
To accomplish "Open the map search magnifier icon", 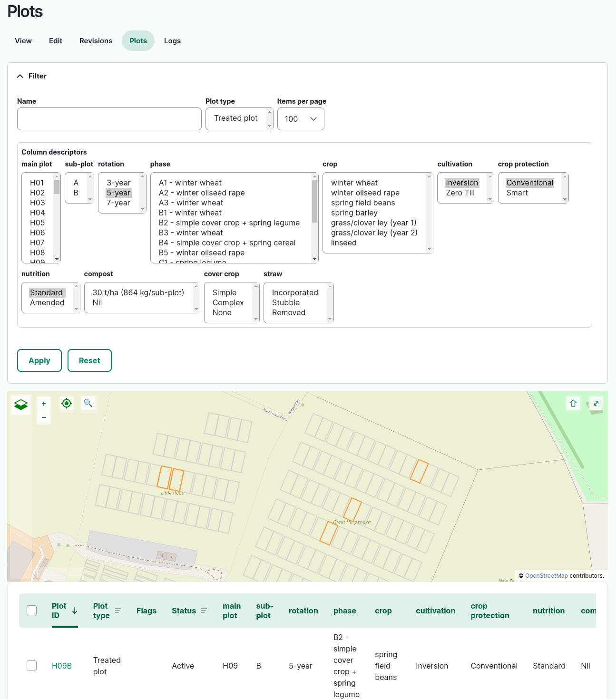I will 88,403.
